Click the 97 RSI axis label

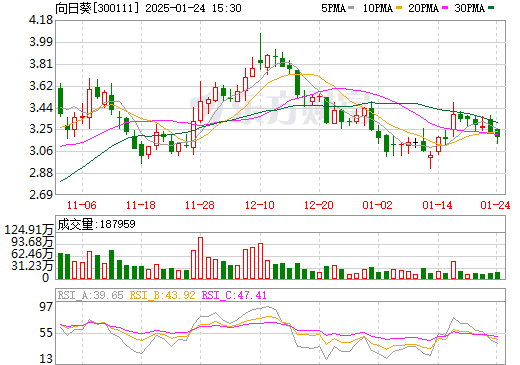46,306
